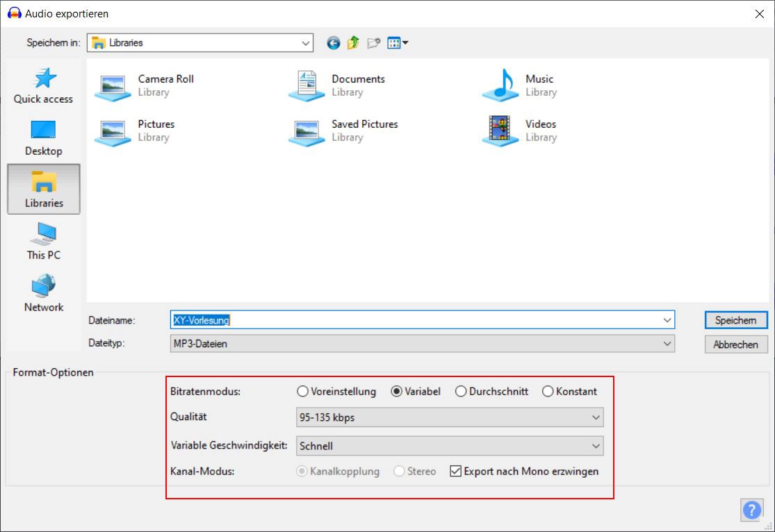Select the Durchschnitt bitrate mode

461,392
